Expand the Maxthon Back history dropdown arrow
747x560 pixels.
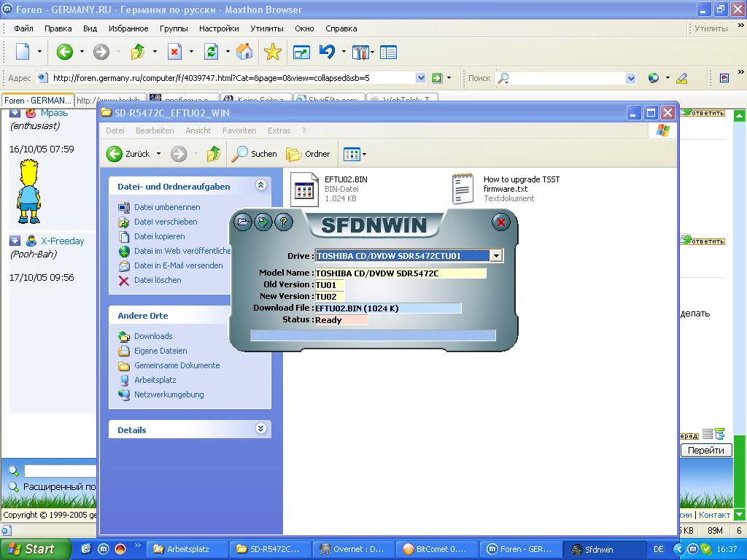point(82,52)
